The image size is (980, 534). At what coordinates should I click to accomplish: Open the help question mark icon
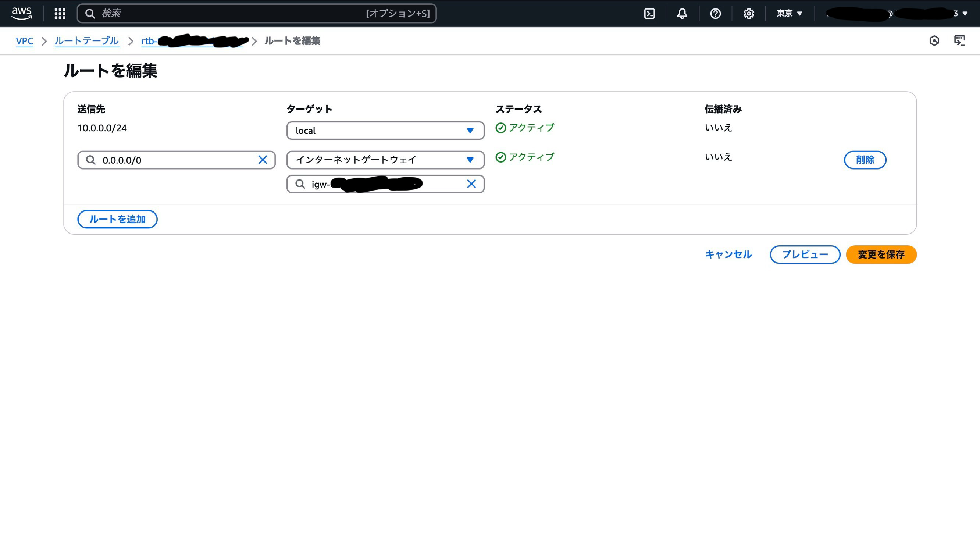(715, 14)
